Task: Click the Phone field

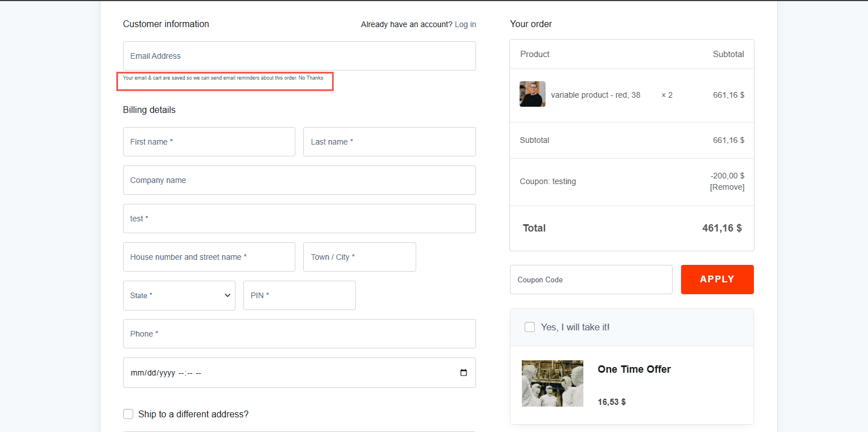Action: pyautogui.click(x=299, y=334)
